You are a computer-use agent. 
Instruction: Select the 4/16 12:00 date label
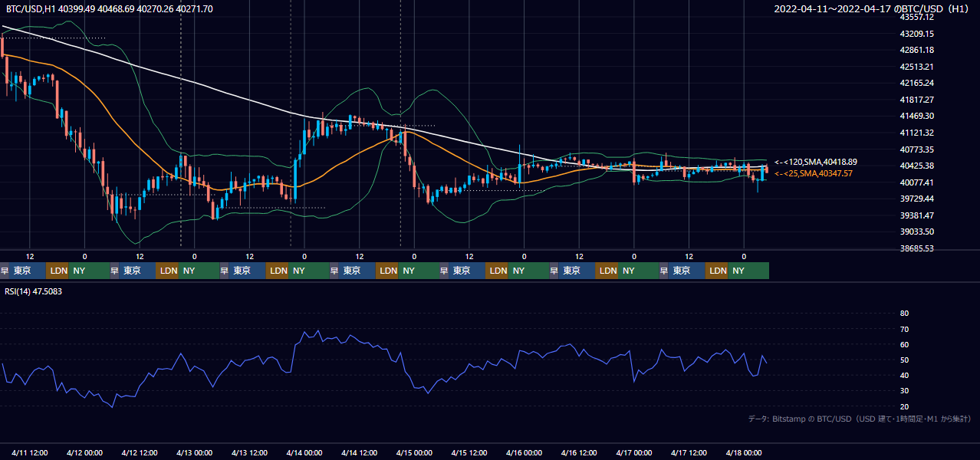click(x=579, y=452)
